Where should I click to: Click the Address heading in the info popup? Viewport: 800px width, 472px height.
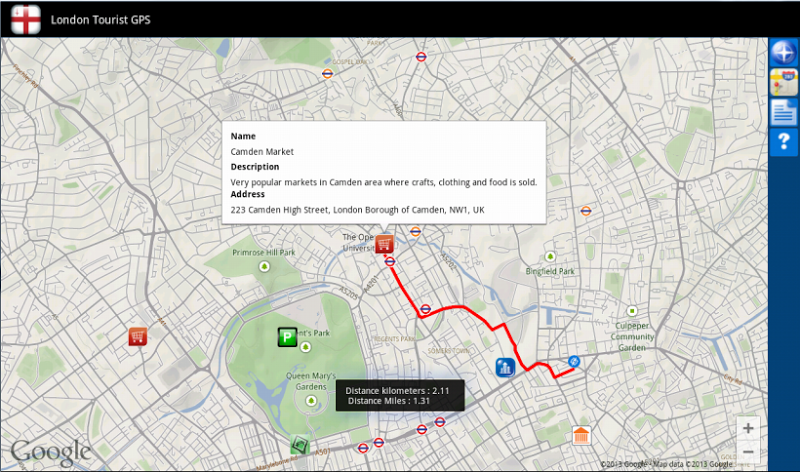[x=247, y=194]
